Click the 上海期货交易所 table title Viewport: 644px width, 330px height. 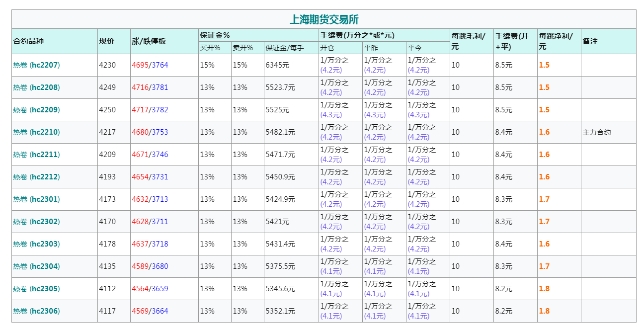tap(324, 19)
